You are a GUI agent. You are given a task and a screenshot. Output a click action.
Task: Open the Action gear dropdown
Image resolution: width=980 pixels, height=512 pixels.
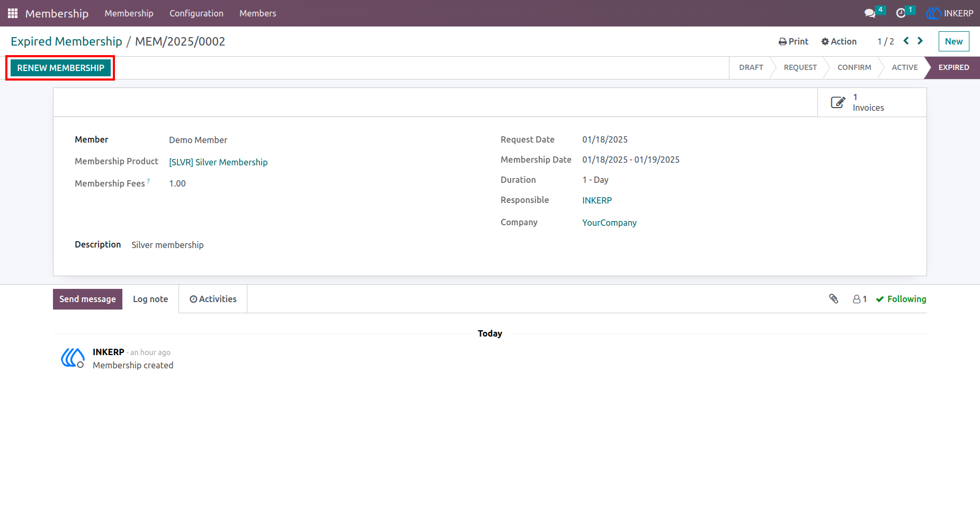(x=839, y=41)
